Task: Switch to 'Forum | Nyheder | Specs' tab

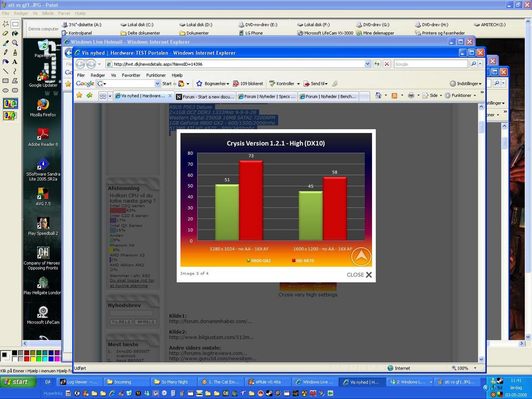Action: click(x=267, y=96)
